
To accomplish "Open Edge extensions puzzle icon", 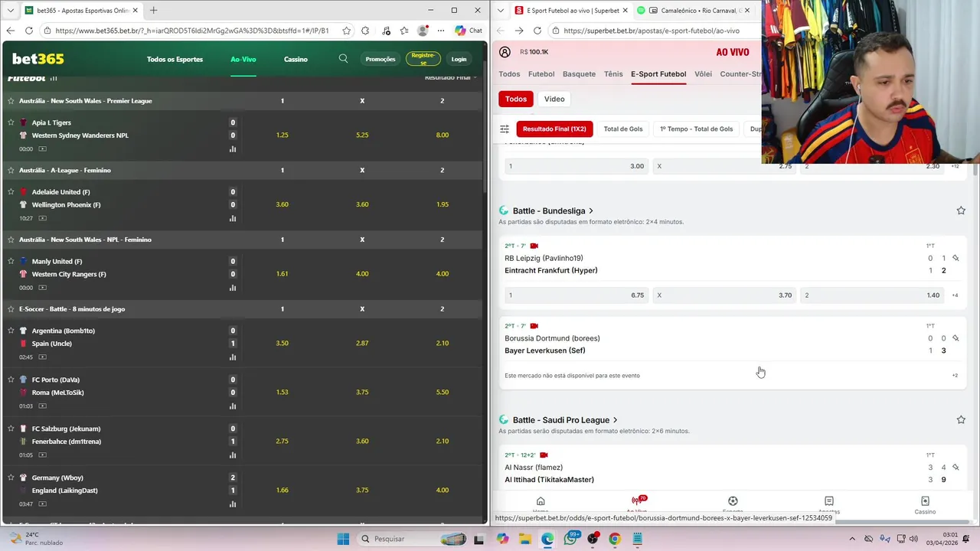I will tap(365, 31).
